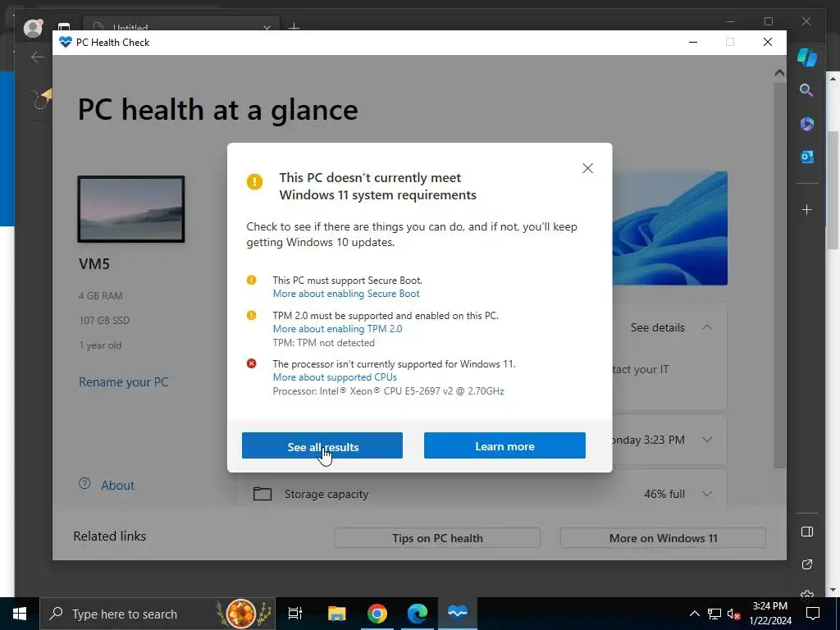This screenshot has width=840, height=630.
Task: Open Outlook icon in Edge sidebar
Action: (x=807, y=157)
